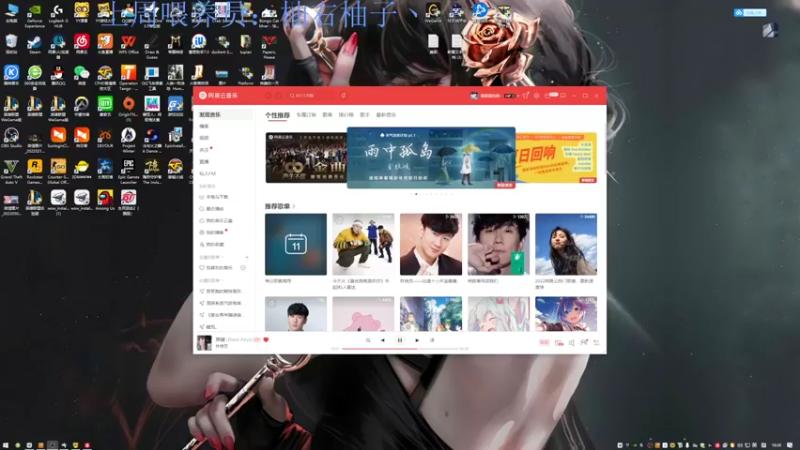This screenshot has height=450, width=800.
Task: Click the NetEase search box
Action: [x=311, y=95]
